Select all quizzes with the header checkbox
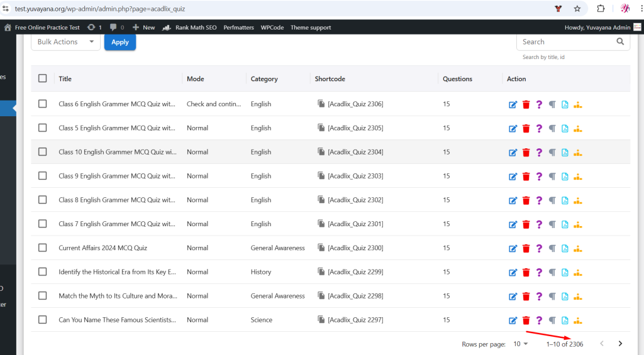 [42, 79]
